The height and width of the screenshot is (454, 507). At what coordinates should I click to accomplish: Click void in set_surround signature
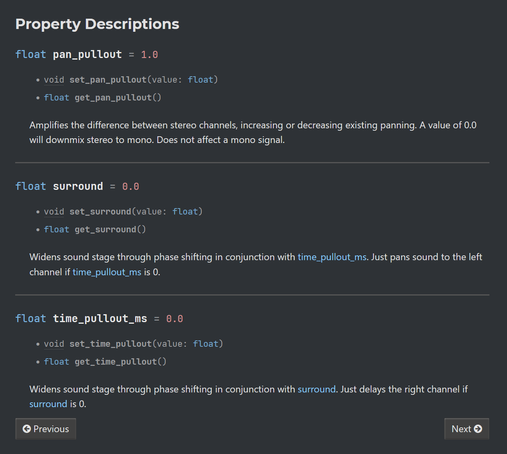[x=54, y=212]
